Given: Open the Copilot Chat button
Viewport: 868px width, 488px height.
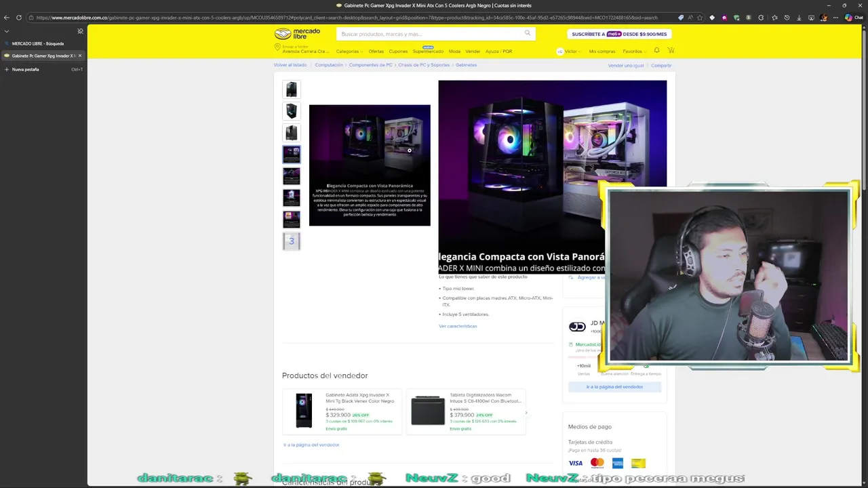Looking at the screenshot, I should click(x=853, y=18).
